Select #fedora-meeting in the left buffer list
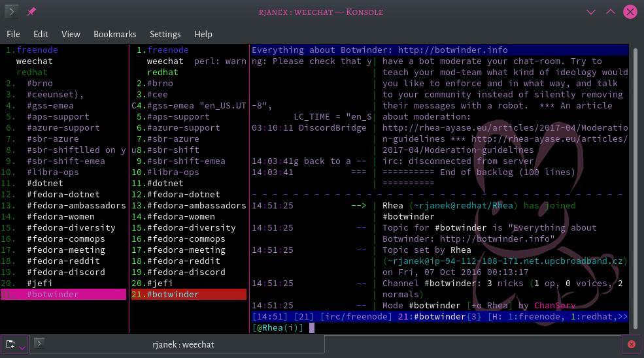644x358 pixels. pyautogui.click(x=66, y=250)
